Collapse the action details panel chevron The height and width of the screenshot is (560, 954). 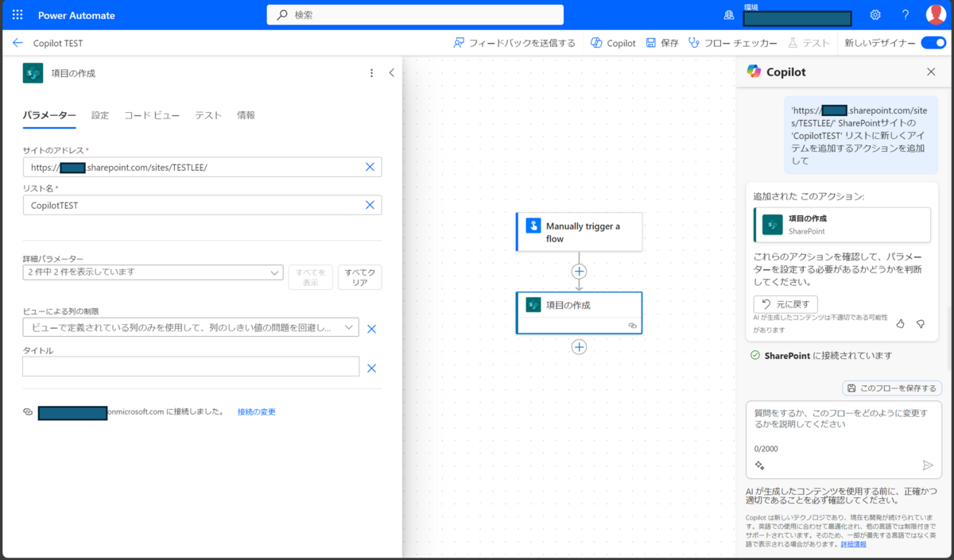pyautogui.click(x=391, y=73)
